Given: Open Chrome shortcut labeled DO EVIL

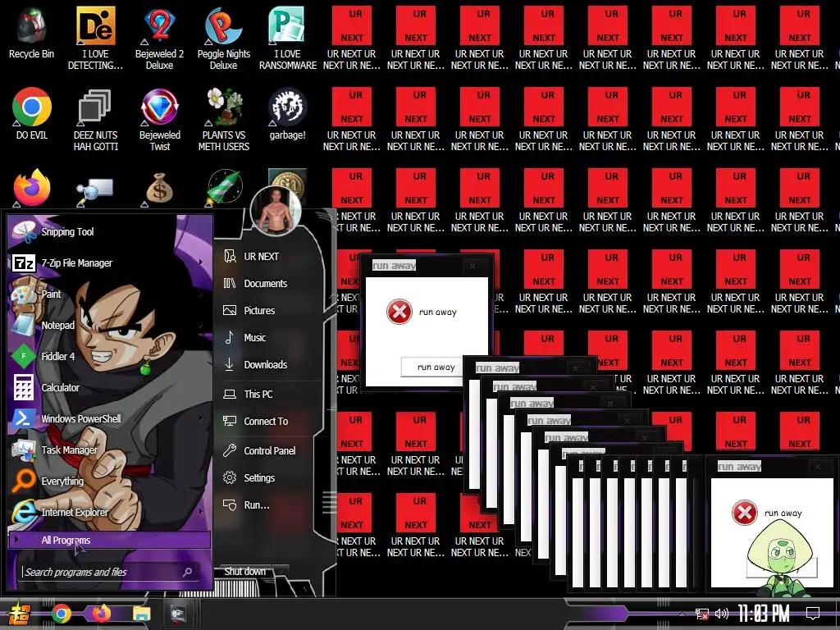Looking at the screenshot, I should click(32, 113).
